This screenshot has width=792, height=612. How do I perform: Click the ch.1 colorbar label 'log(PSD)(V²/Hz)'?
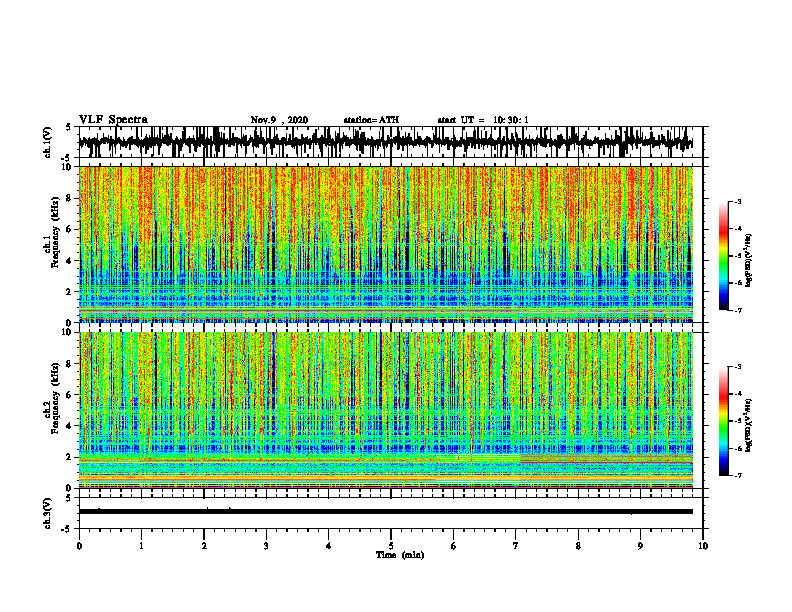click(749, 261)
